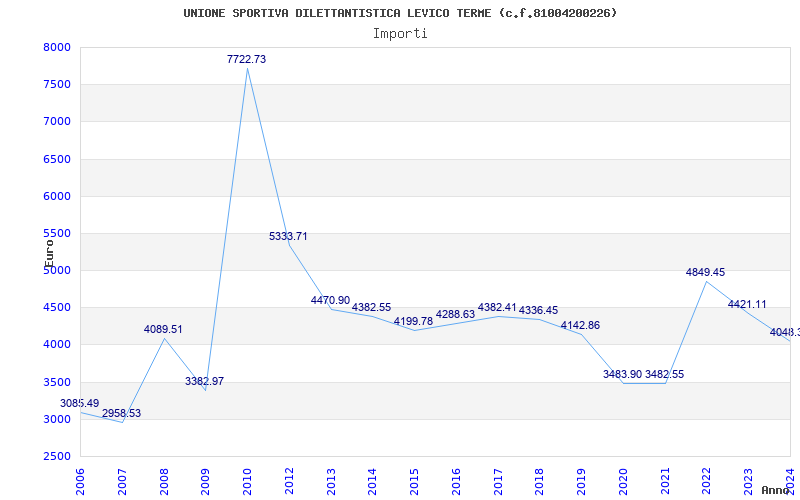This screenshot has width=800, height=500.
Task: Select the 6000 y-axis tick
Action: [x=55, y=196]
